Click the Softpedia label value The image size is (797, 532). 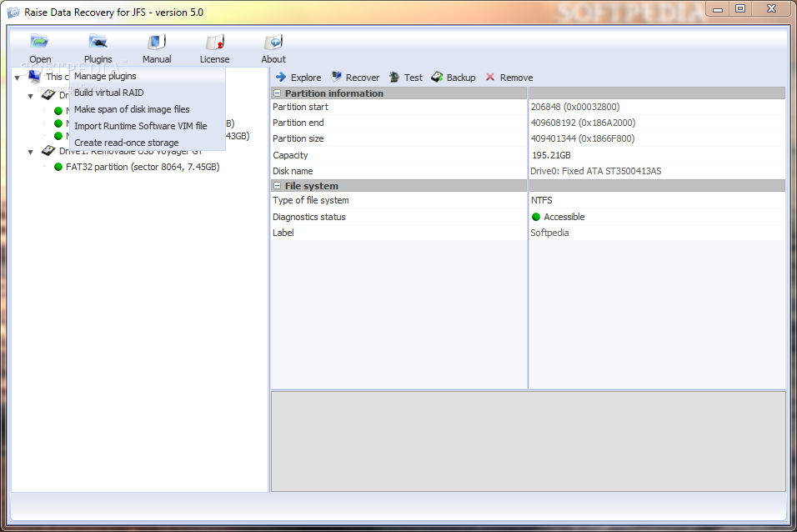[549, 233]
